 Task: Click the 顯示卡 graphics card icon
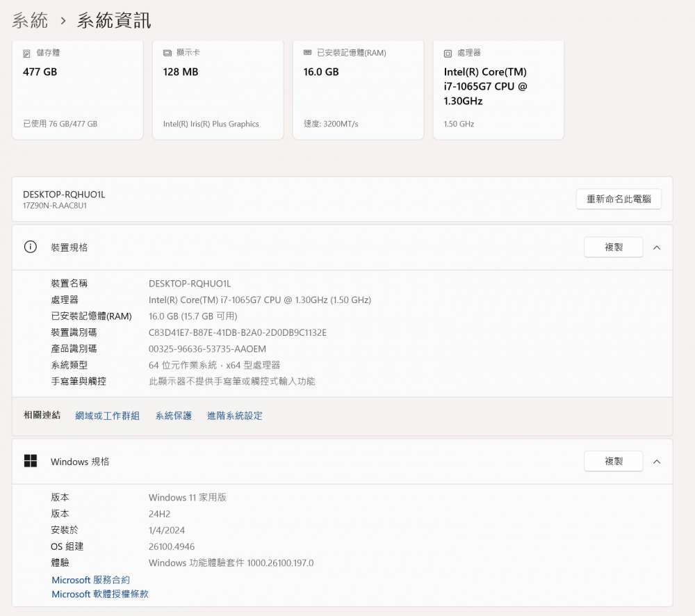[167, 53]
